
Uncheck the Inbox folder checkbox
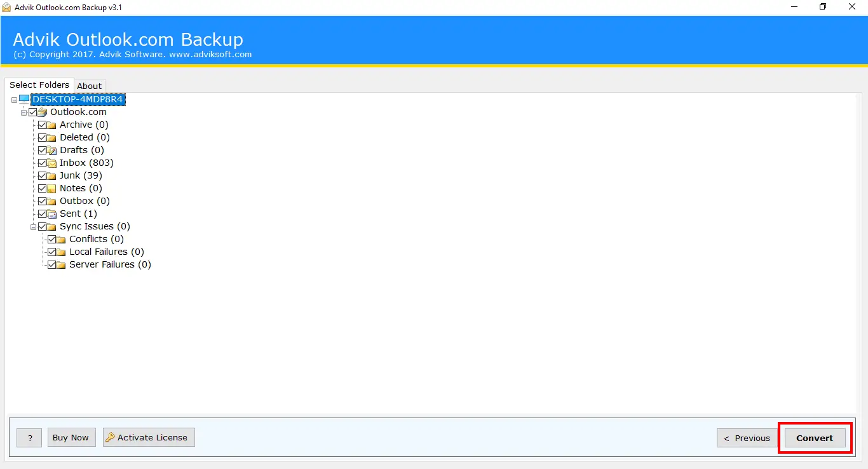point(43,163)
